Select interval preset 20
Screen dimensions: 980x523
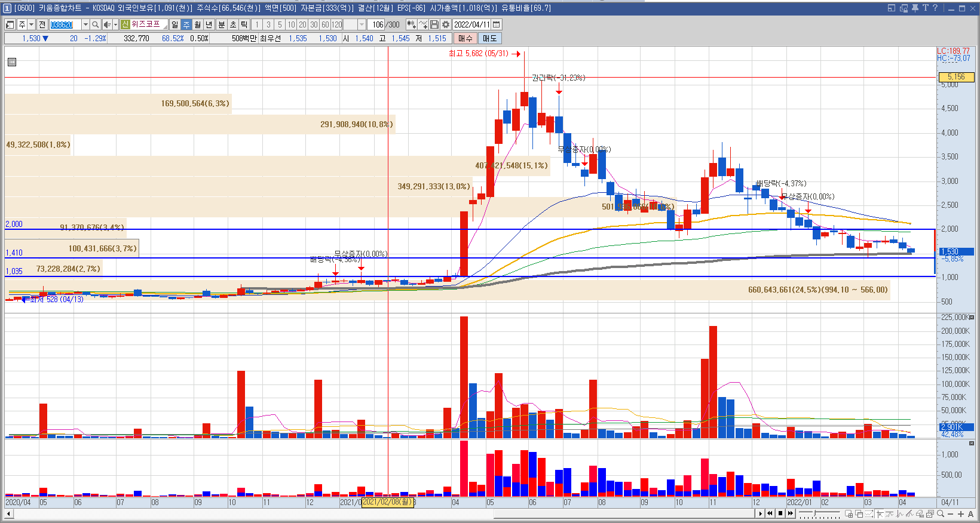pyautogui.click(x=302, y=24)
